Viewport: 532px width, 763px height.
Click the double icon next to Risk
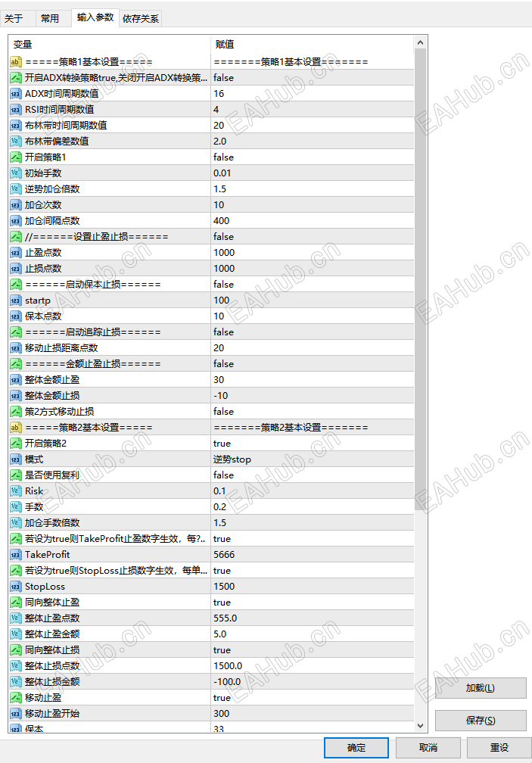click(x=16, y=491)
